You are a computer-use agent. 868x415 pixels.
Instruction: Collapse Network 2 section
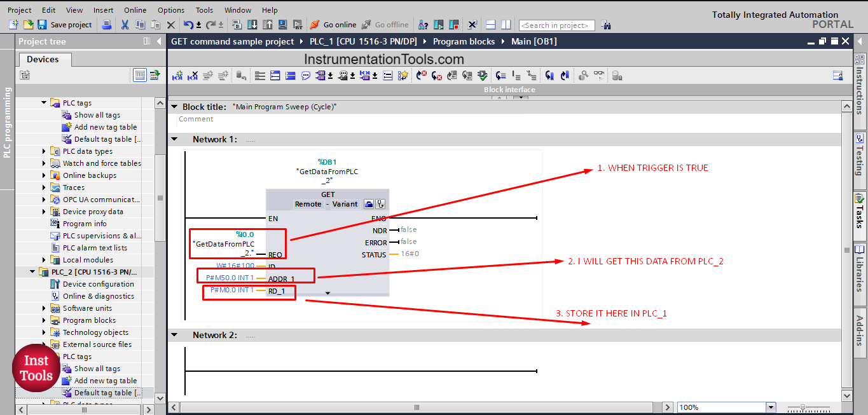click(x=174, y=335)
